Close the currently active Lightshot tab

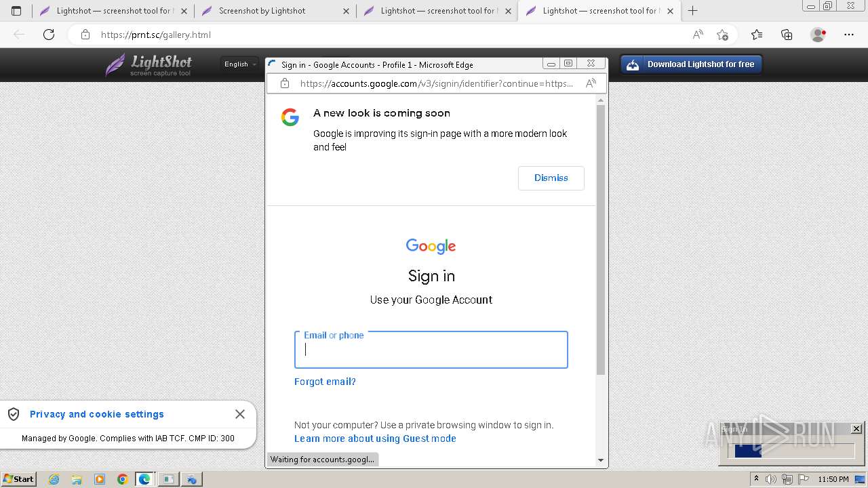[x=670, y=11]
